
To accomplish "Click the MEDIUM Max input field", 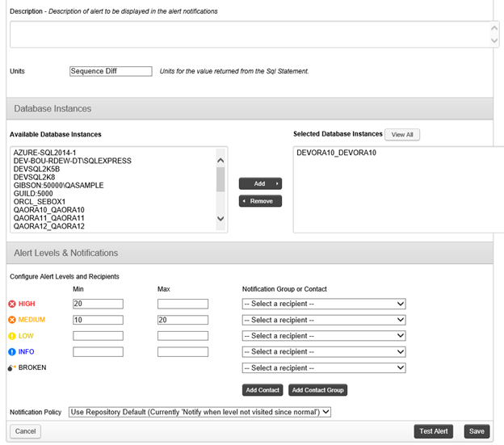I will pyautogui.click(x=183, y=320).
